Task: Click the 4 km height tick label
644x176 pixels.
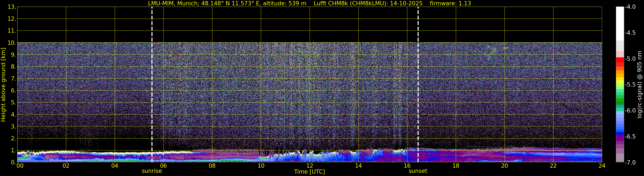Action: [13, 114]
